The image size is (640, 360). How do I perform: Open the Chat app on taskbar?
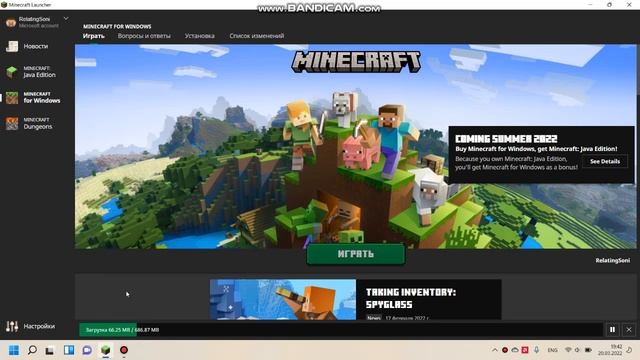coord(87,350)
